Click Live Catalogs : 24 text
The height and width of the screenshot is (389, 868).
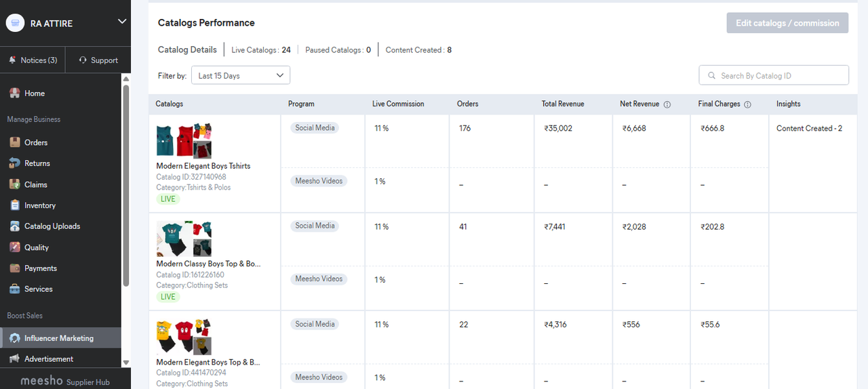261,50
